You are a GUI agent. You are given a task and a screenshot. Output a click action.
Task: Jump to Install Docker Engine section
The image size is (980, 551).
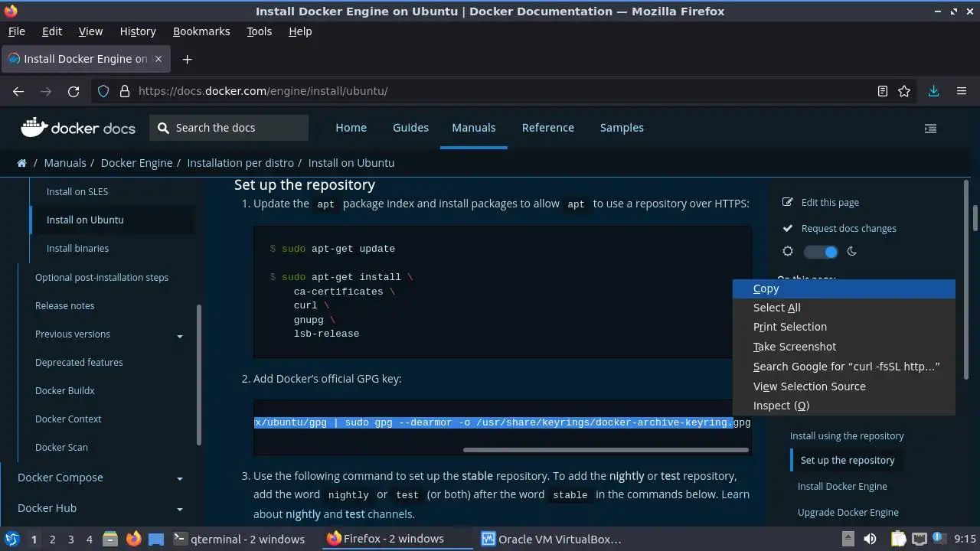(842, 487)
